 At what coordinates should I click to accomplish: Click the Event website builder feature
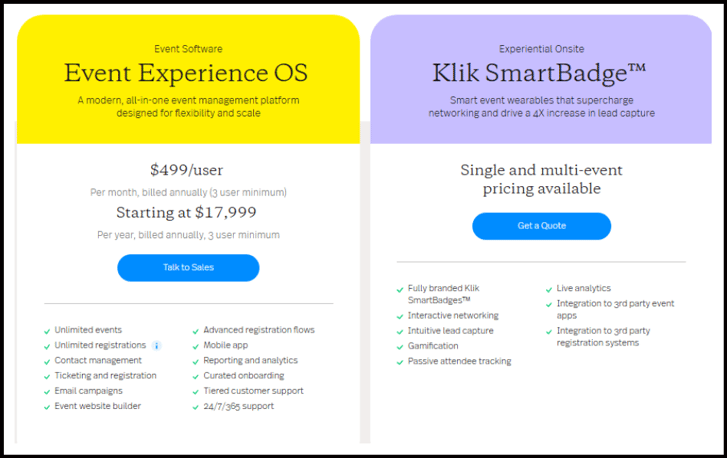pyautogui.click(x=98, y=406)
